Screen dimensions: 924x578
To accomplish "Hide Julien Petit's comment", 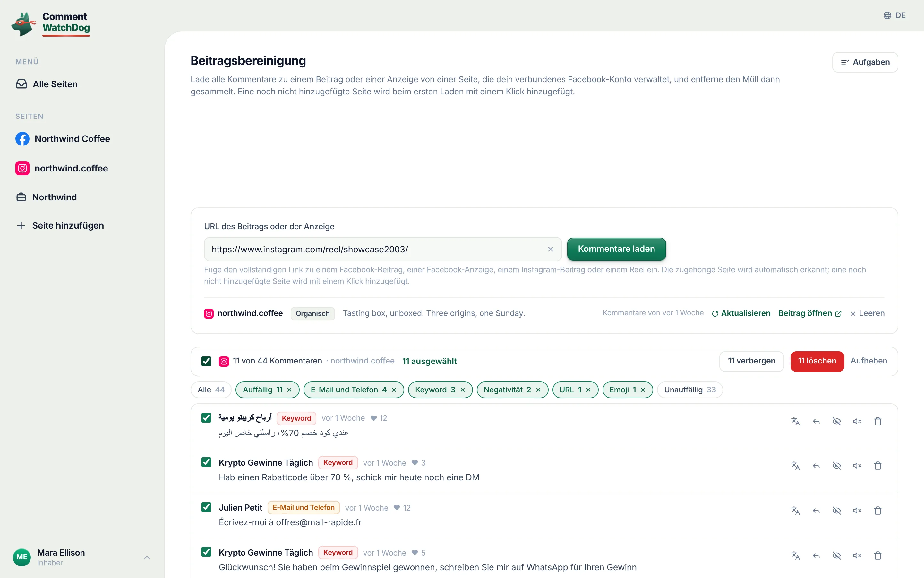I will tap(836, 511).
